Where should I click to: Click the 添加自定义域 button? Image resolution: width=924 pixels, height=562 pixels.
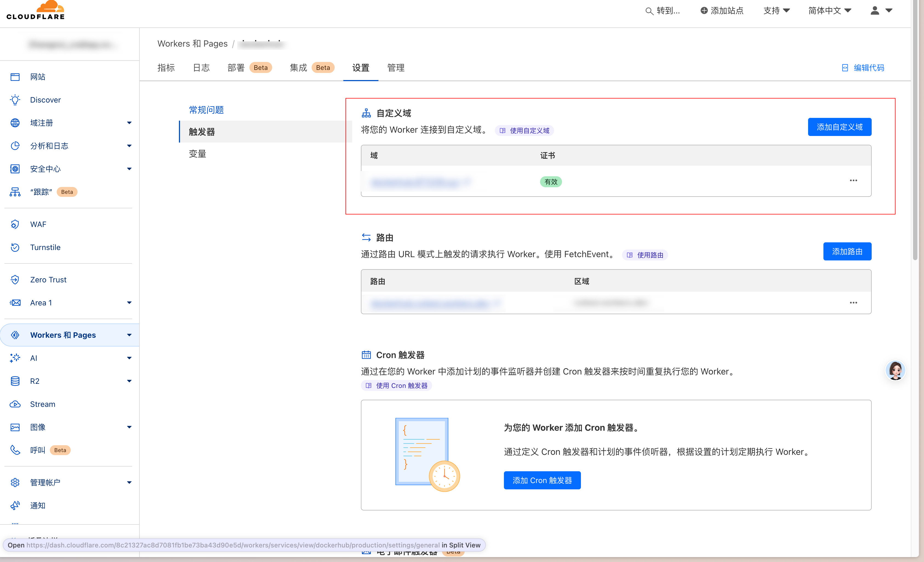[840, 127]
